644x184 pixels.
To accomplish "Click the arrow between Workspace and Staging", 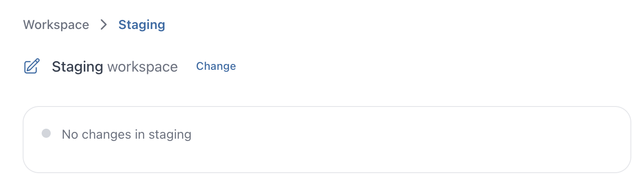I will click(104, 24).
